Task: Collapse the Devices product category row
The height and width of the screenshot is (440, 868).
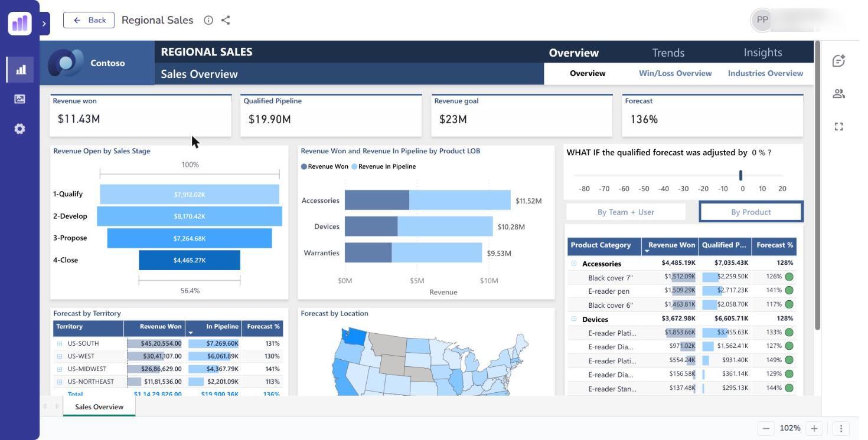Action: pos(574,319)
